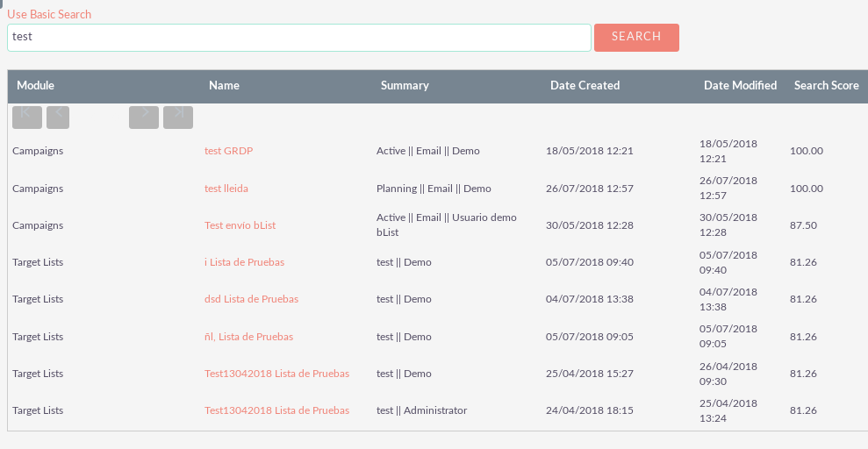
Task: Open 'i Lista de Pruebas' target list
Action: click(x=244, y=262)
